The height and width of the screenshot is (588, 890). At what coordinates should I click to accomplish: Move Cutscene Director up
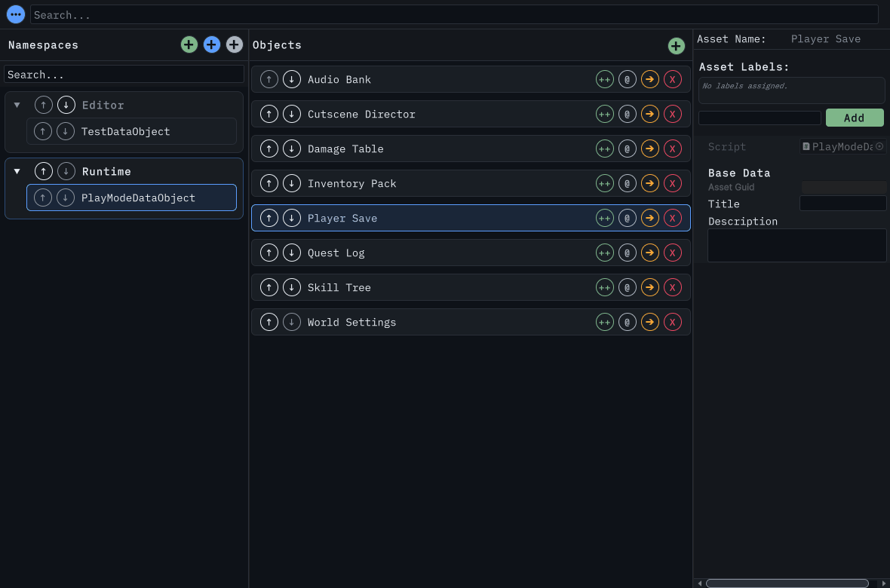click(269, 114)
